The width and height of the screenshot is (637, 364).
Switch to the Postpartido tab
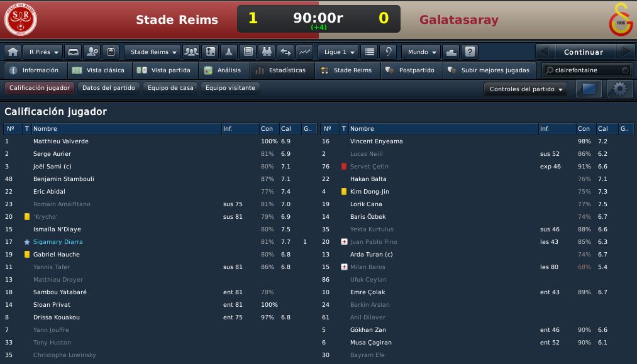411,70
